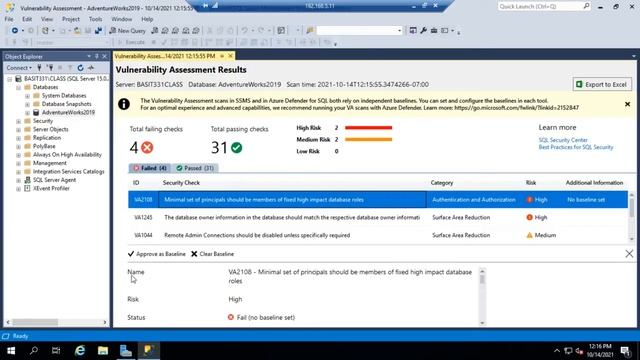Image resolution: width=640 pixels, height=360 pixels.
Task: Click the Toolbox icon in the toolbar
Action: [434, 31]
